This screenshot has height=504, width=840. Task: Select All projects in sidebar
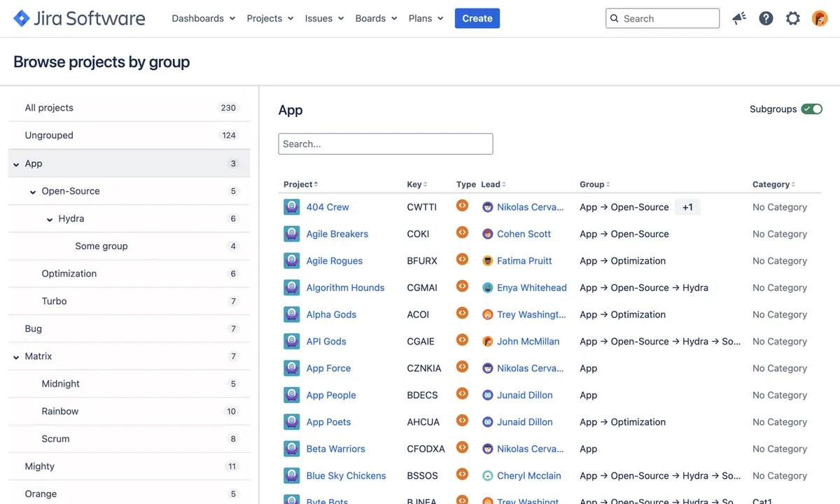129,108
